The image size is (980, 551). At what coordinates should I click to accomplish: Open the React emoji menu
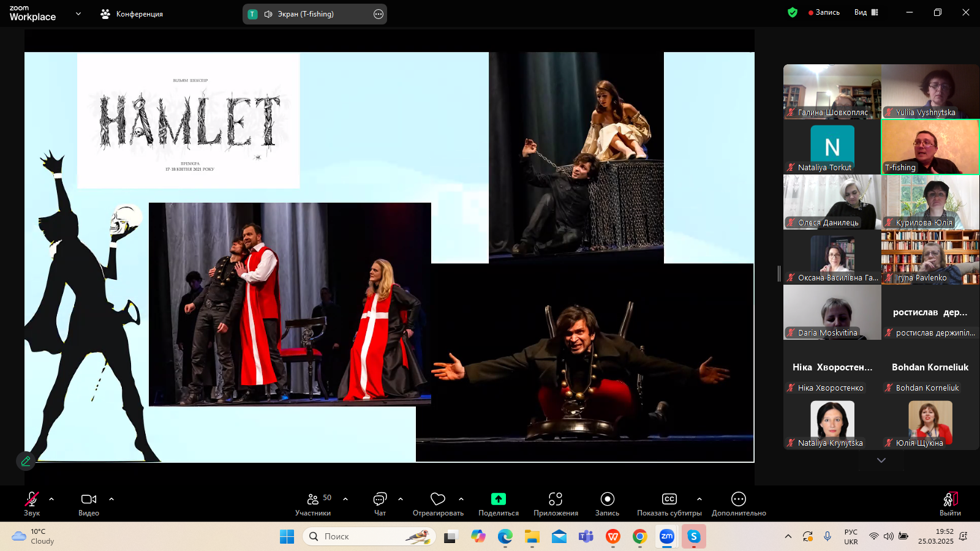pyautogui.click(x=437, y=504)
